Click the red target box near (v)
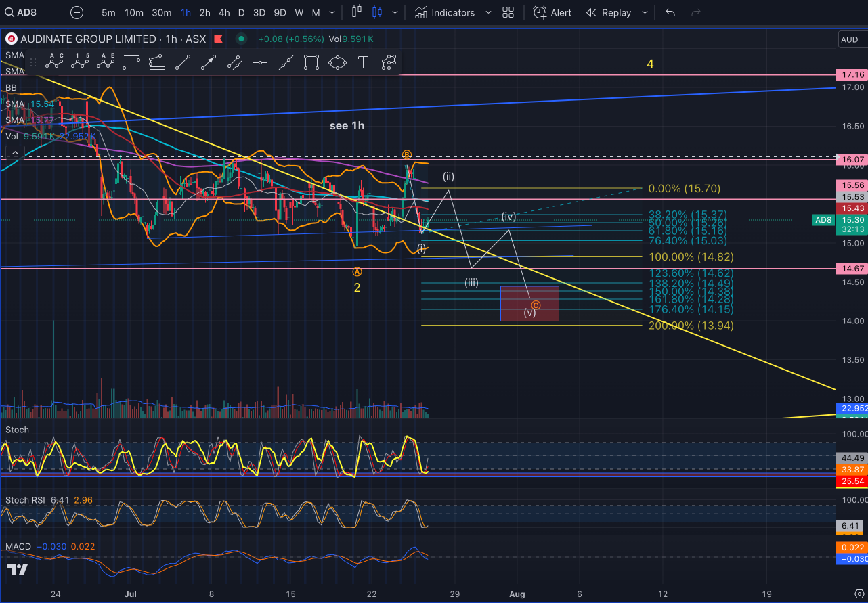Screen dimensions: 868x603 pyautogui.click(x=529, y=303)
